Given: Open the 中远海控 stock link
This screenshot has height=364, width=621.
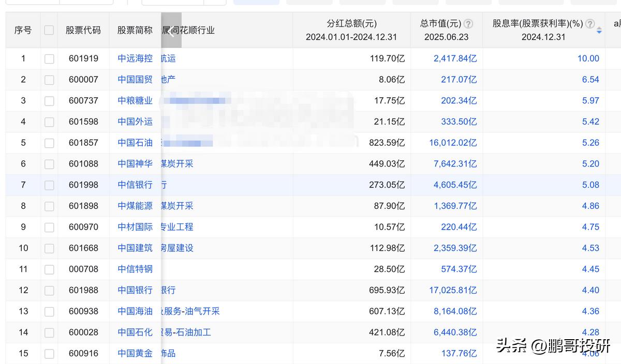Looking at the screenshot, I should [135, 58].
